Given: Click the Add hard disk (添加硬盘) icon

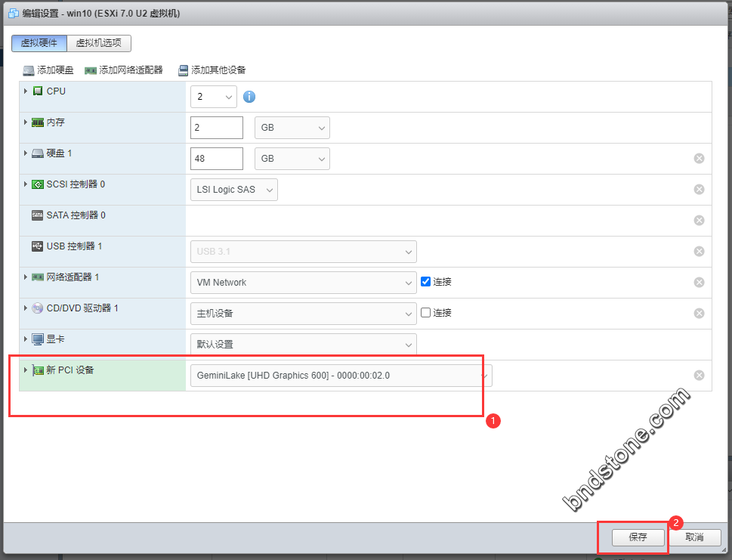Looking at the screenshot, I should click(29, 70).
